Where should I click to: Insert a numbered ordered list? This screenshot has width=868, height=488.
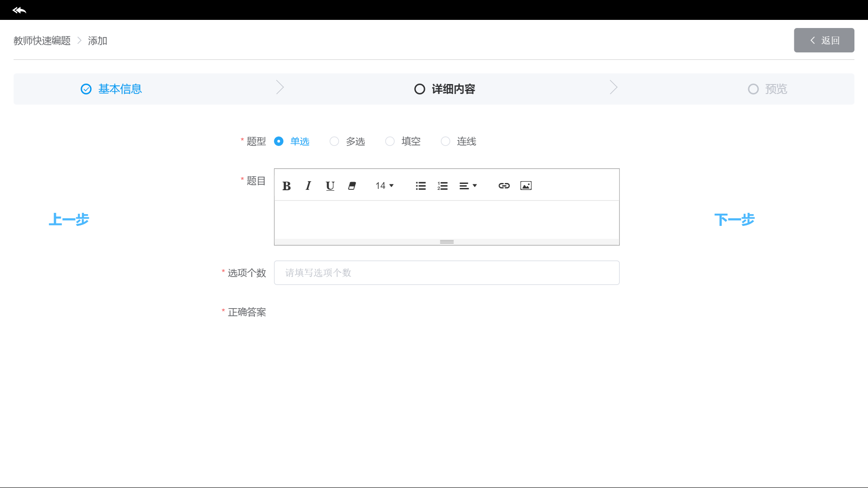[442, 186]
